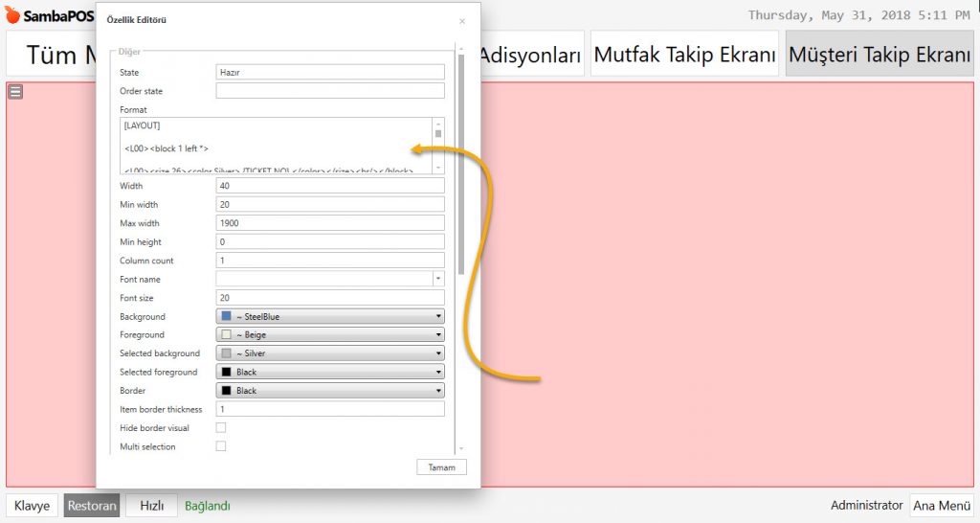Enable the Multi selection checkbox
This screenshot has width=980, height=523.
tap(221, 446)
